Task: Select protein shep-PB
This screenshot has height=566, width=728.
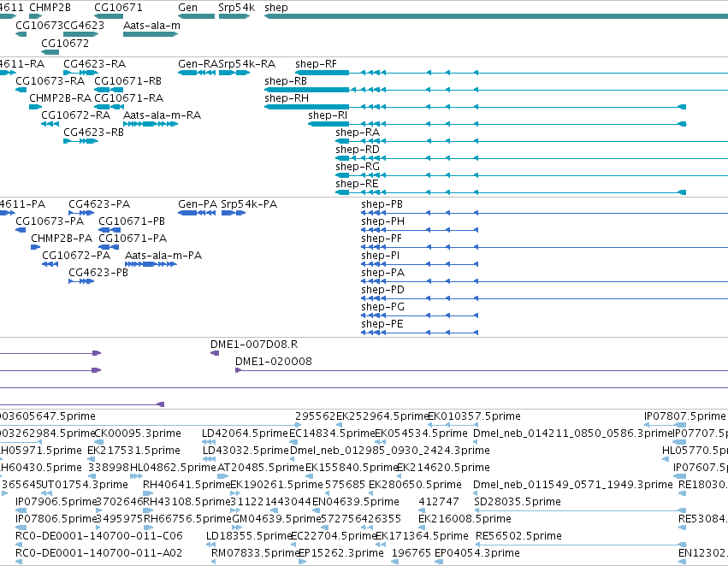Action: click(x=545, y=213)
